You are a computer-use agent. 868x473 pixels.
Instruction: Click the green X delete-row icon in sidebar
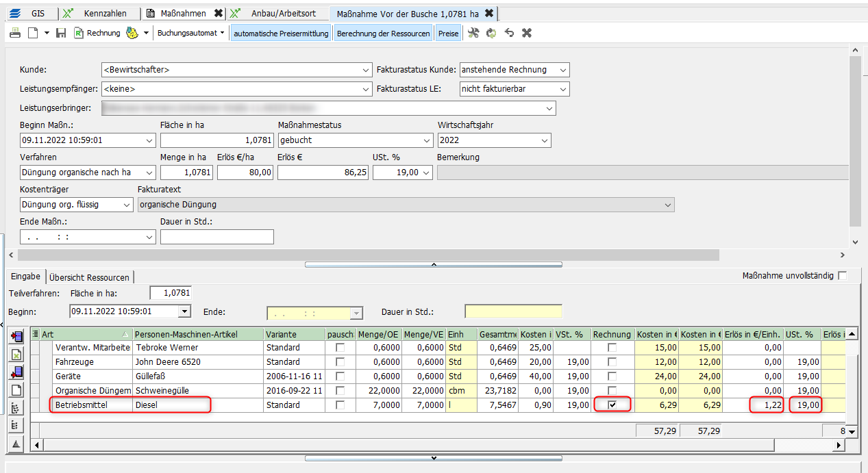[16, 354]
